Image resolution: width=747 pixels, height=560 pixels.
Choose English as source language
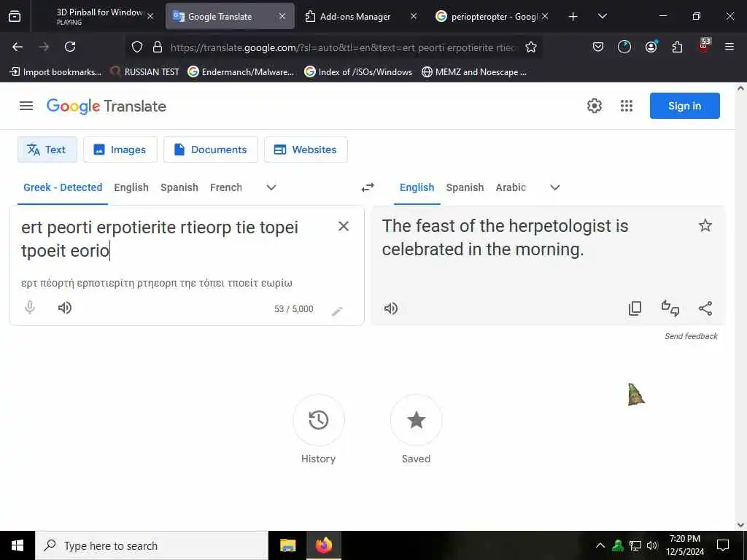point(131,187)
